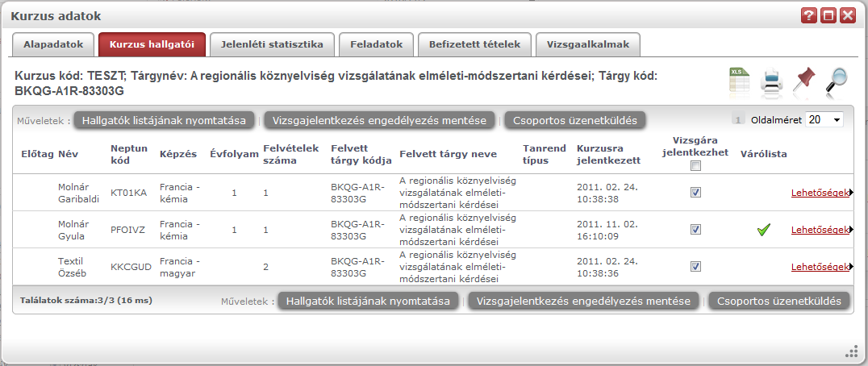Screen dimensions: 868x366
Task: Click the green waiting list checkmark
Action: (x=764, y=230)
